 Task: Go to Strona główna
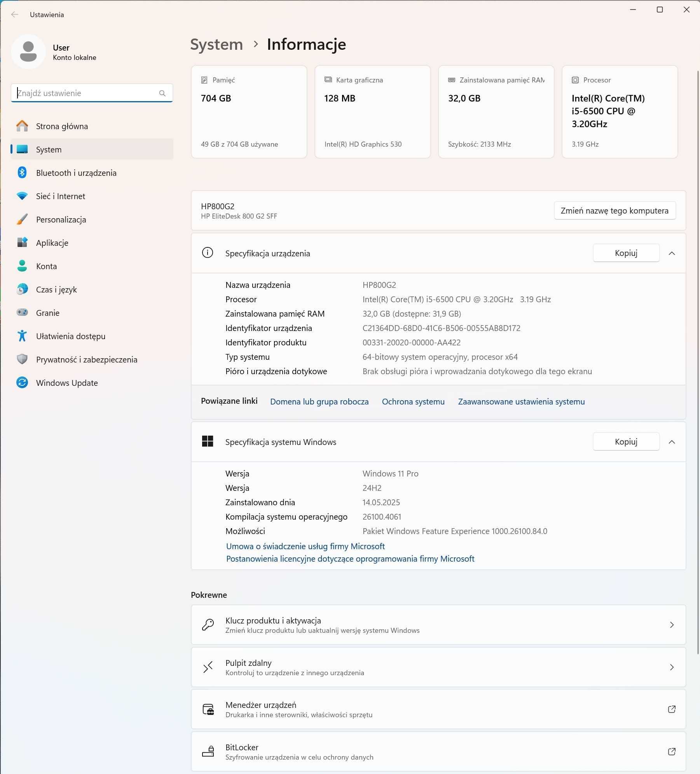pyautogui.click(x=92, y=126)
